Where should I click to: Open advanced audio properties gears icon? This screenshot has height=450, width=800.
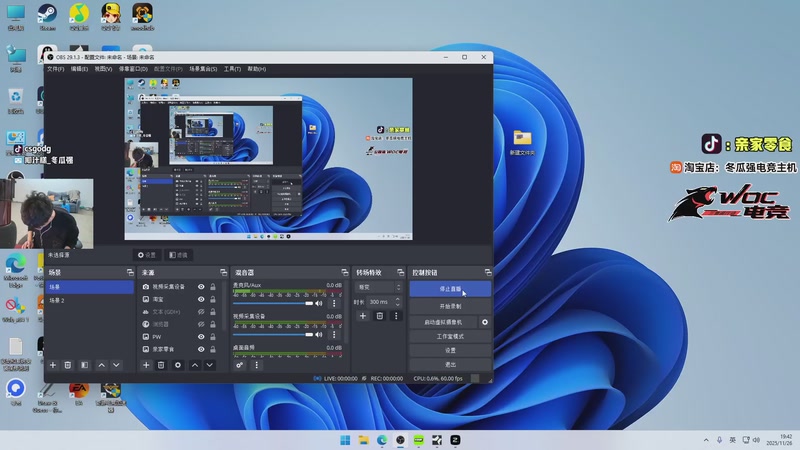tap(239, 365)
